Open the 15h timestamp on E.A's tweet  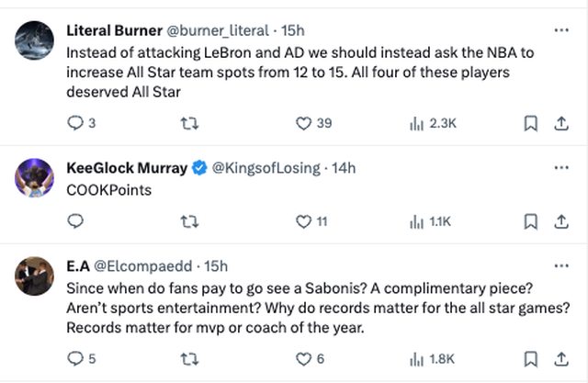tap(215, 266)
